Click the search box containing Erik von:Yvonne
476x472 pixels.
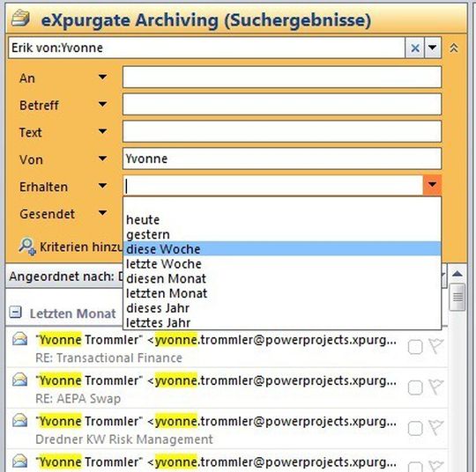(x=206, y=48)
